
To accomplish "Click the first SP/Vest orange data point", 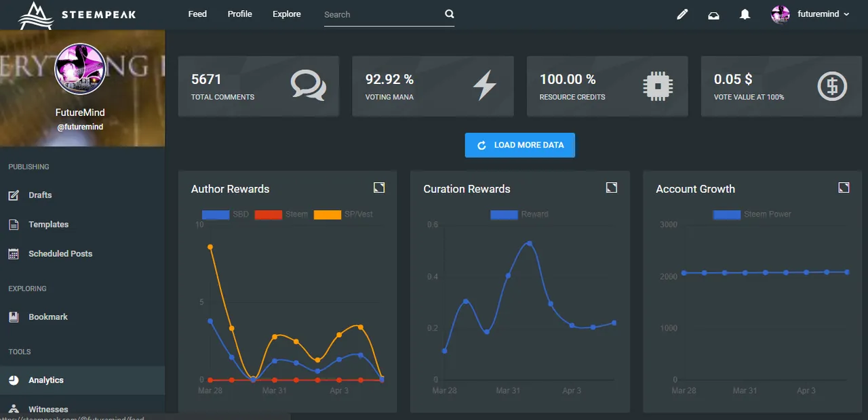I will pyautogui.click(x=210, y=247).
